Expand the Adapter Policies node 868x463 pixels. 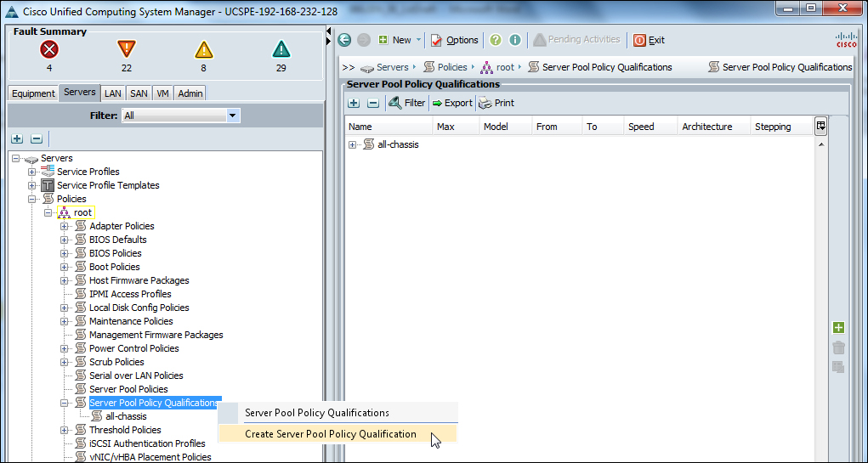pyautogui.click(x=65, y=226)
